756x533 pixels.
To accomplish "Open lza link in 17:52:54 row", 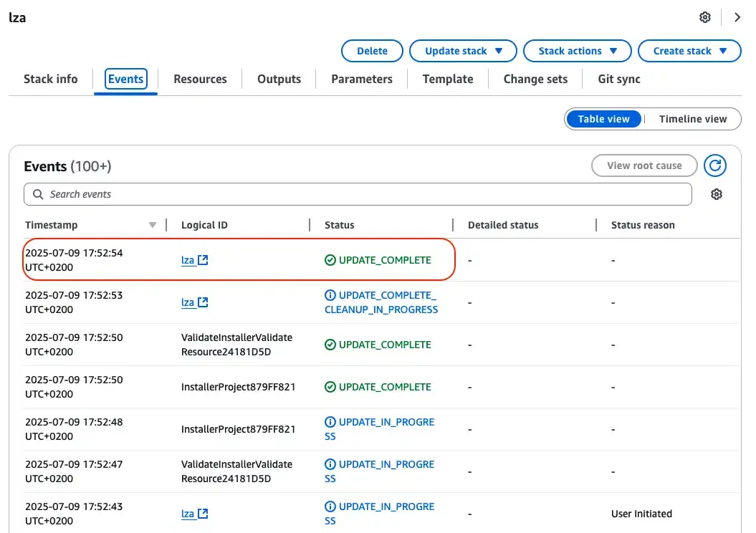I will [188, 260].
